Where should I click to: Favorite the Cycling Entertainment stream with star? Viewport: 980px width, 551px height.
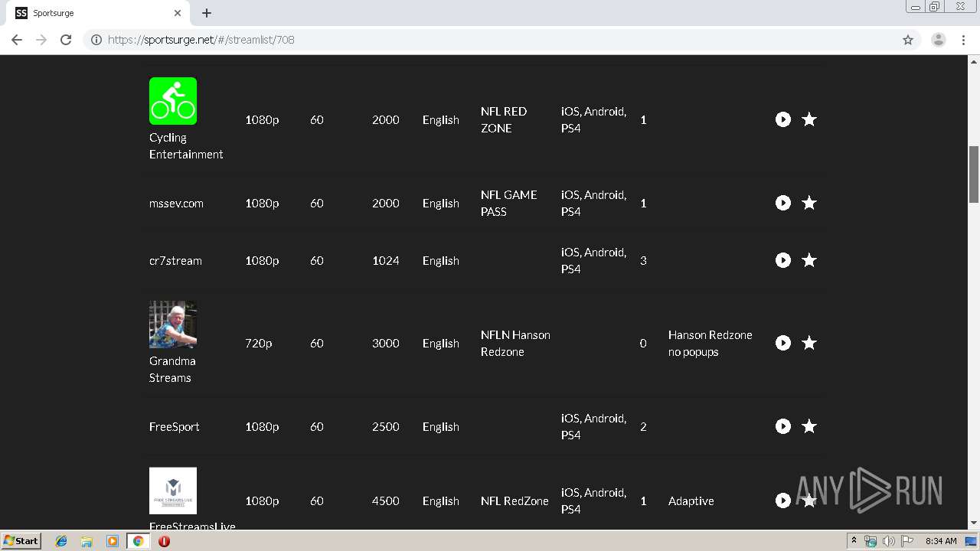click(x=809, y=119)
